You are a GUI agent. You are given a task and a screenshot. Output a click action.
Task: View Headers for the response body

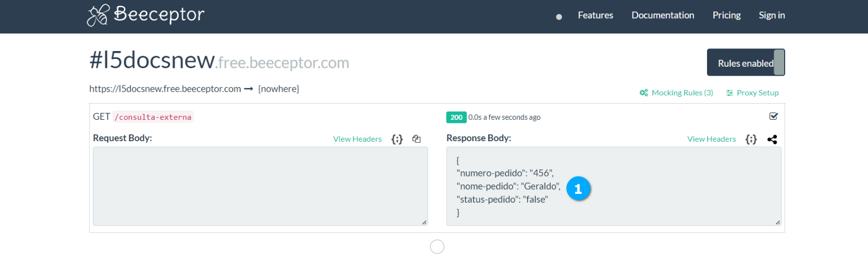[711, 139]
